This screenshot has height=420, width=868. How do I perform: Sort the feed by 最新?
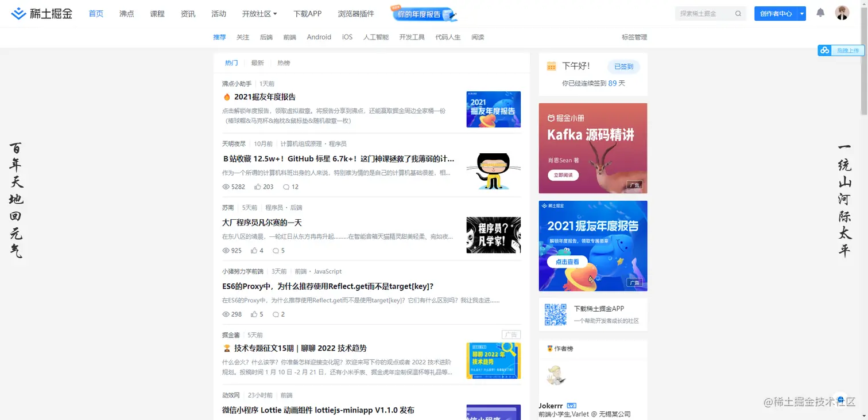pyautogui.click(x=258, y=63)
